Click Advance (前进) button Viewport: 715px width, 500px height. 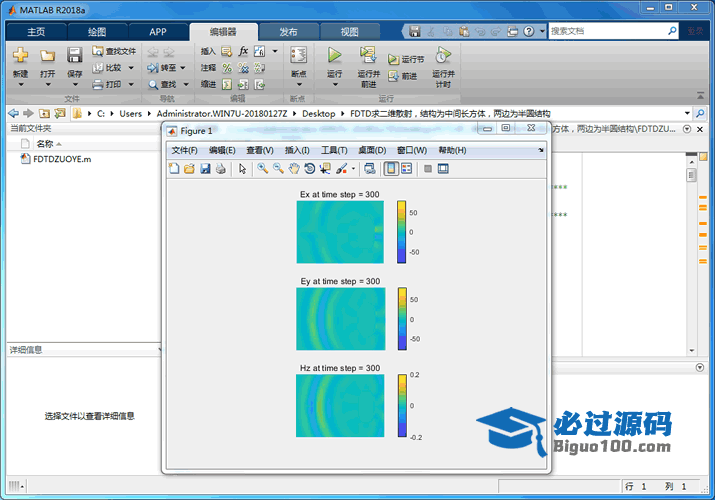pyautogui.click(x=403, y=76)
